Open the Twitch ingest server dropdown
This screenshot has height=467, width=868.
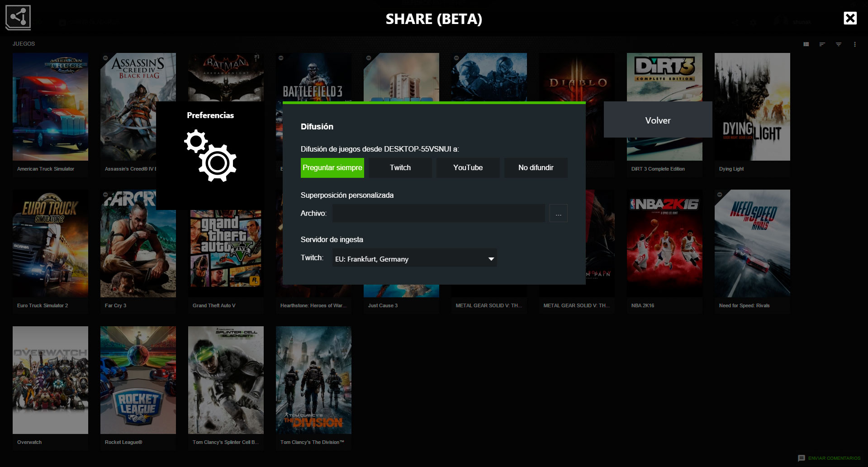click(415, 258)
